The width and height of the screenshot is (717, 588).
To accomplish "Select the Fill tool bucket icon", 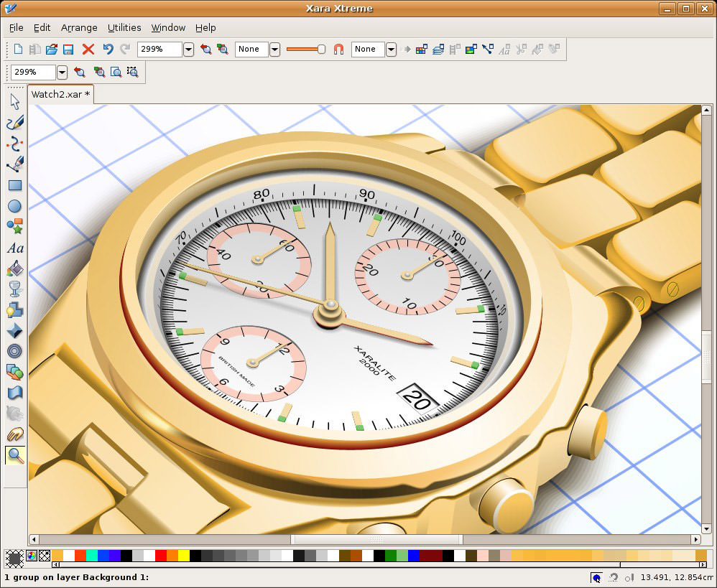I will coord(14,269).
